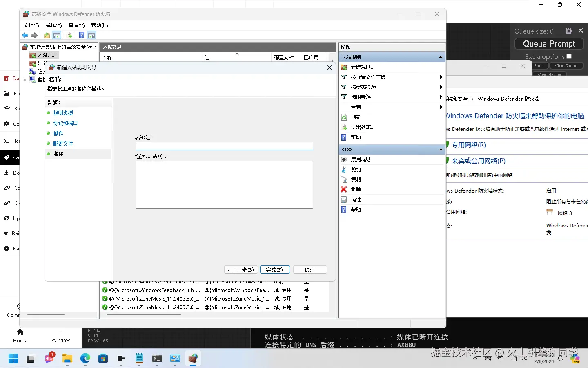Click the View Queue button
The width and height of the screenshot is (588, 368).
click(x=566, y=66)
